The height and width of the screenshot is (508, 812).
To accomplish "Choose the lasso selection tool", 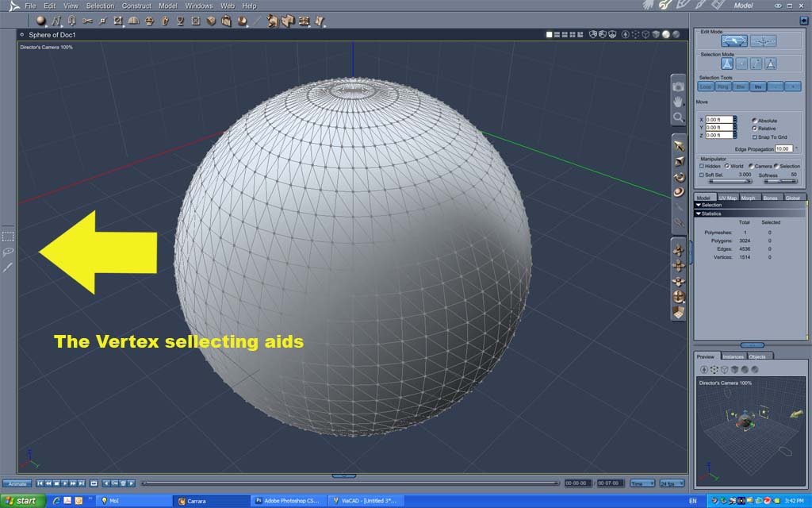I will coord(8,252).
